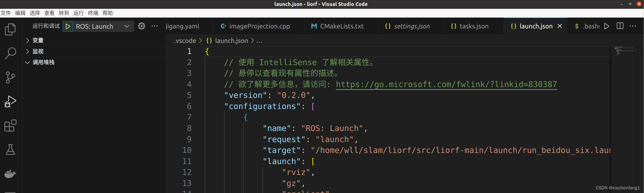The image size is (644, 193).
Task: Click the "gz" entry on line 13
Action: tap(291, 183)
